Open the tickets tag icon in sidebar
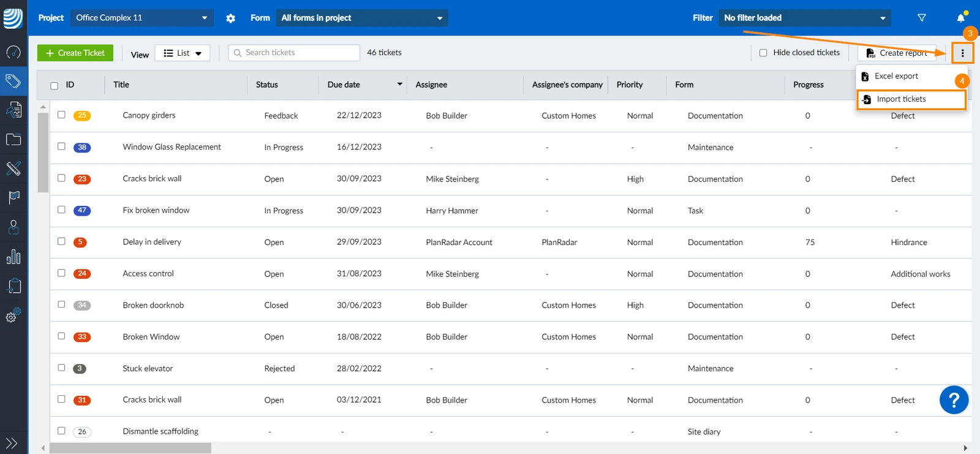The width and height of the screenshot is (980, 454). [13, 81]
